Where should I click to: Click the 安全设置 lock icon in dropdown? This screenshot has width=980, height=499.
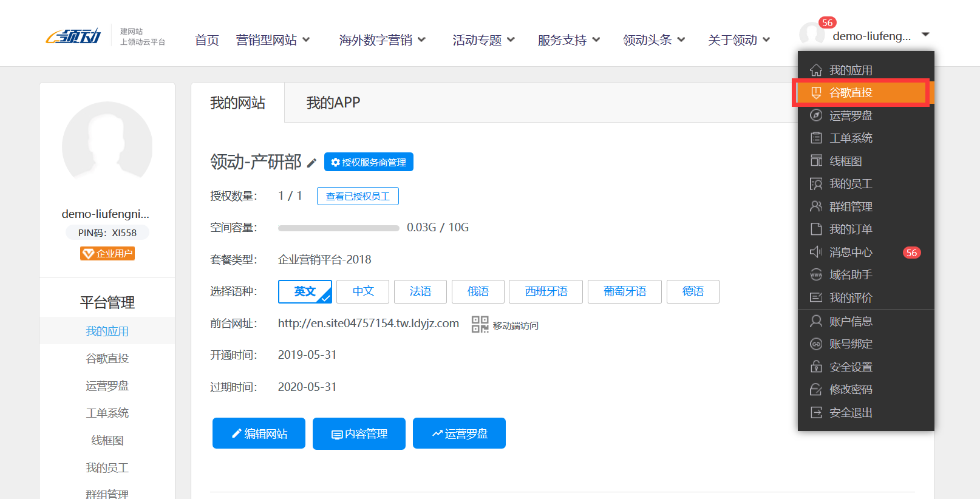(816, 367)
